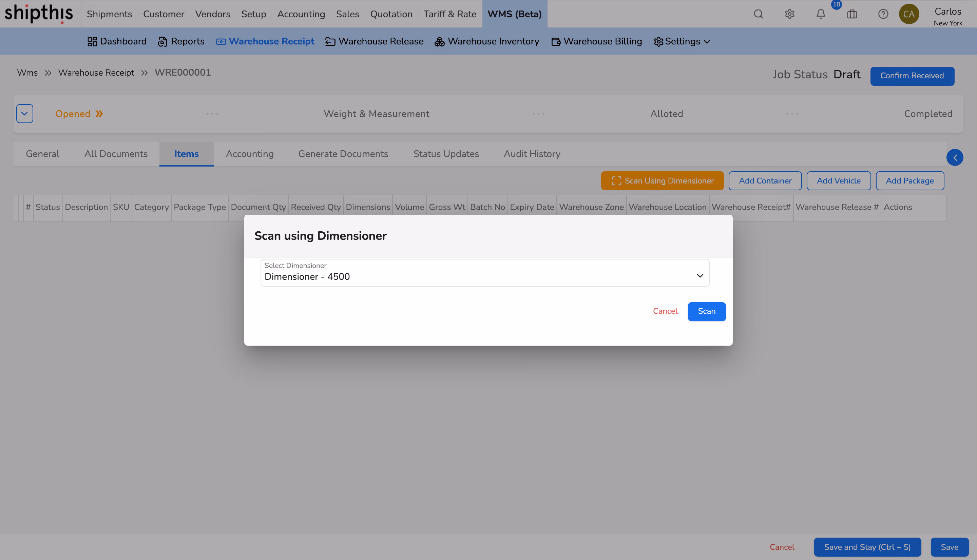Open the Vendors menu
The image size is (977, 560).
[x=213, y=14]
